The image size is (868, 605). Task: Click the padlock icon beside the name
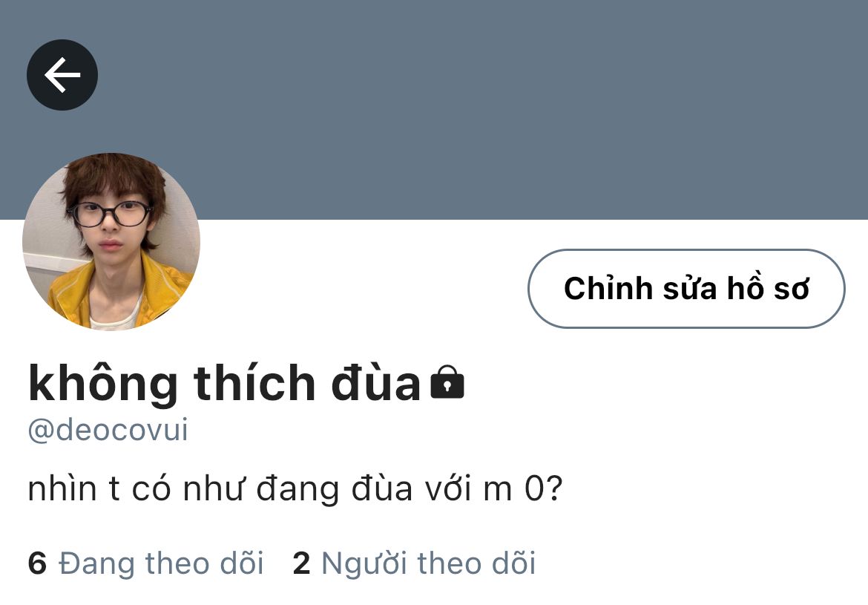[x=447, y=382]
